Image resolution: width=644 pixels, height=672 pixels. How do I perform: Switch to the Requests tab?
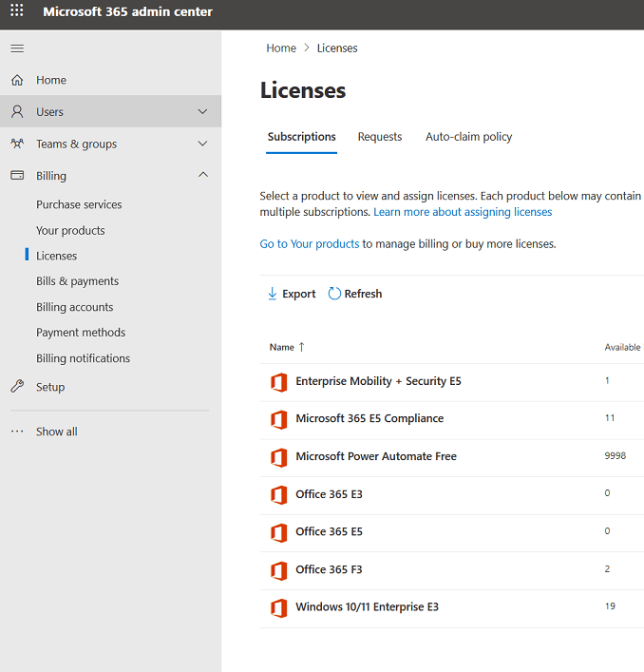[380, 137]
